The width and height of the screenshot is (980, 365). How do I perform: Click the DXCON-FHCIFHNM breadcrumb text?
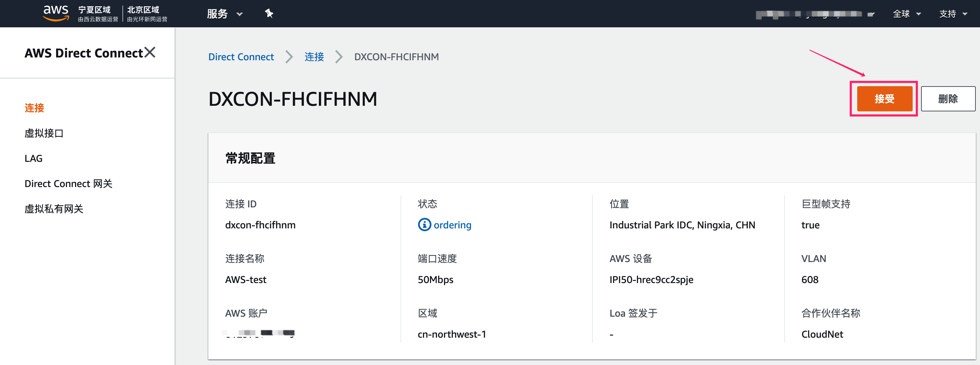tap(396, 57)
